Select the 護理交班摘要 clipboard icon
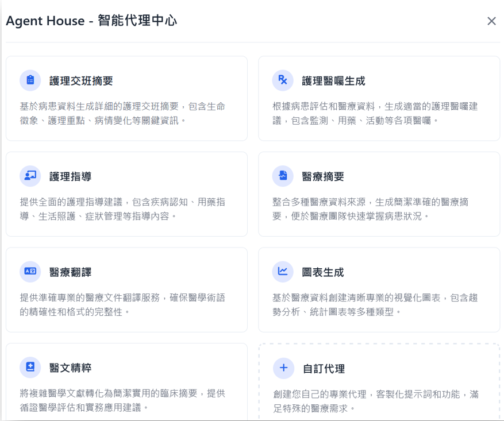Screen dimensions: 504x421 point(30,80)
